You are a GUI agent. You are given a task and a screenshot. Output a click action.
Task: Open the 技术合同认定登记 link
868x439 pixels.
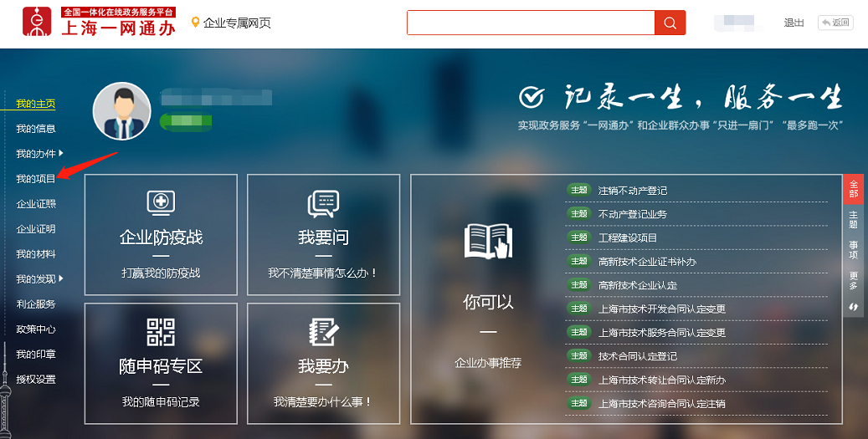[638, 356]
